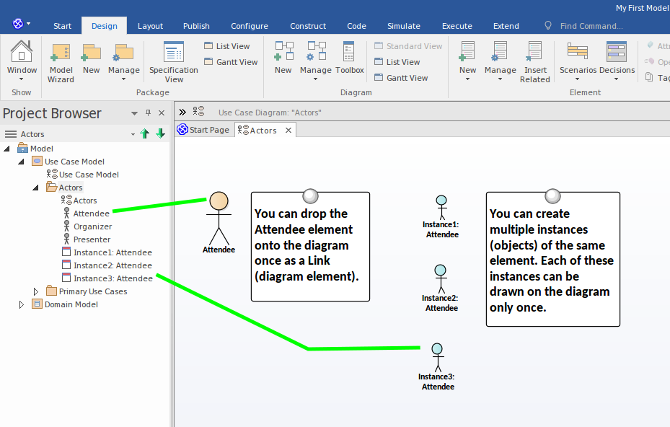Open the Layout ribbon tab
Viewport: 670px width, 427px height.
151,25
